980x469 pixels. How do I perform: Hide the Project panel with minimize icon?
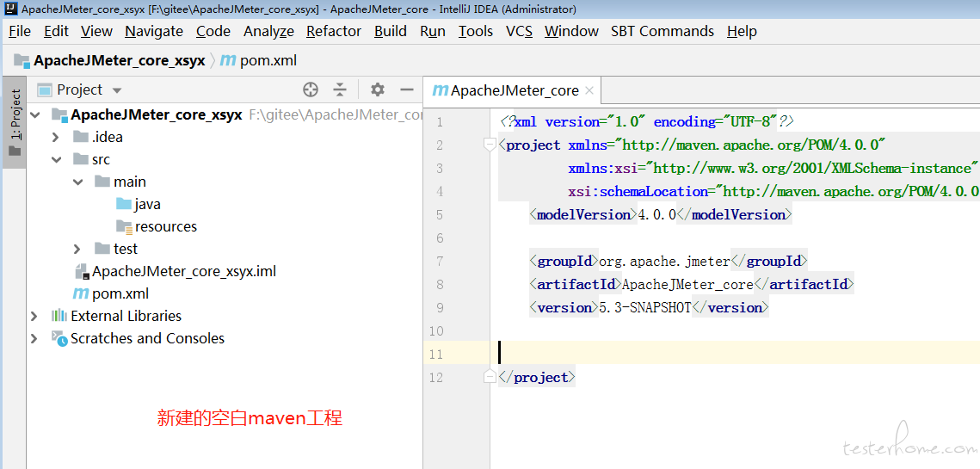[x=407, y=90]
